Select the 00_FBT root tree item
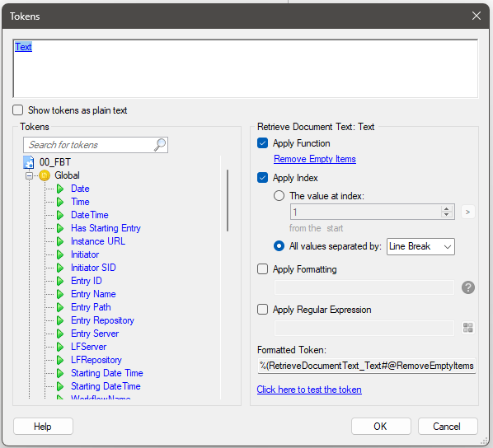Screen dimensions: 493x448 pos(55,162)
